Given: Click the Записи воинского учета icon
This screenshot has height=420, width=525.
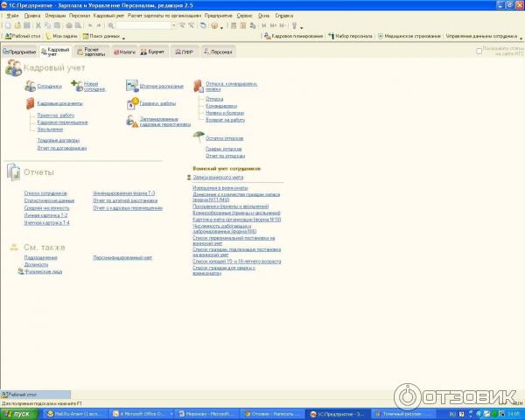Looking at the screenshot, I should tap(190, 177).
